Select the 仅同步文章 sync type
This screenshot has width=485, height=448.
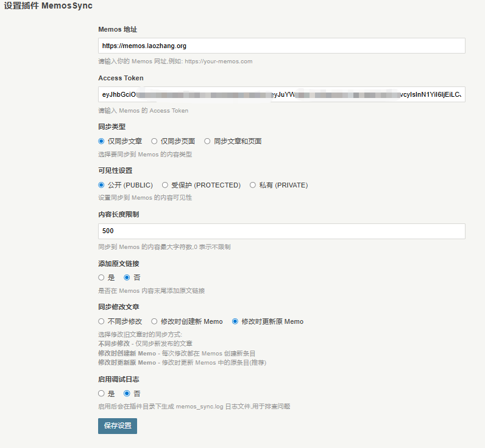(x=102, y=141)
